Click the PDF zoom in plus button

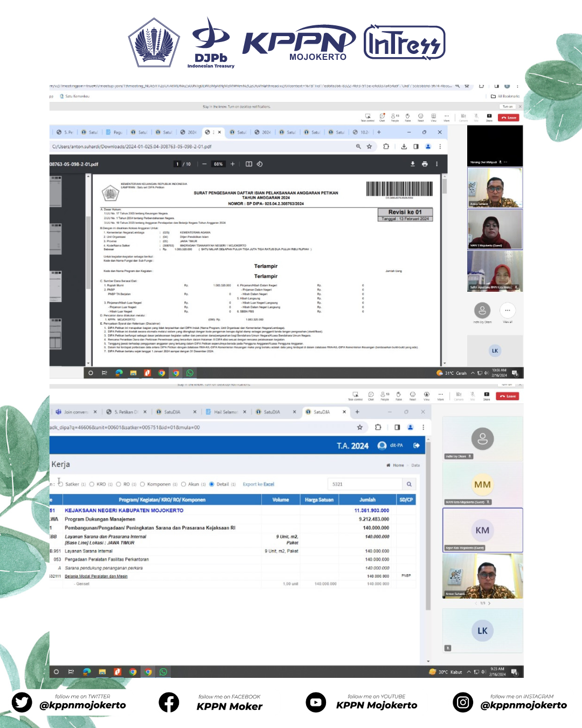[x=233, y=164]
